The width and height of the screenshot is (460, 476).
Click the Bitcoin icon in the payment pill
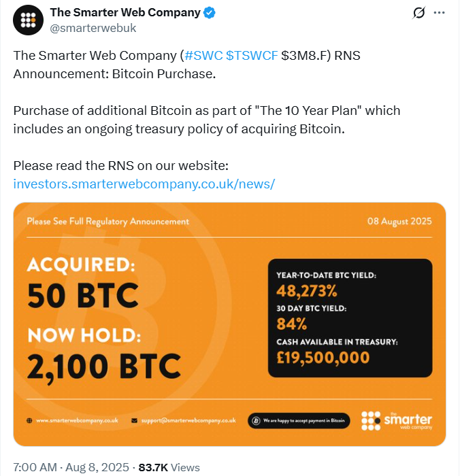click(x=256, y=421)
